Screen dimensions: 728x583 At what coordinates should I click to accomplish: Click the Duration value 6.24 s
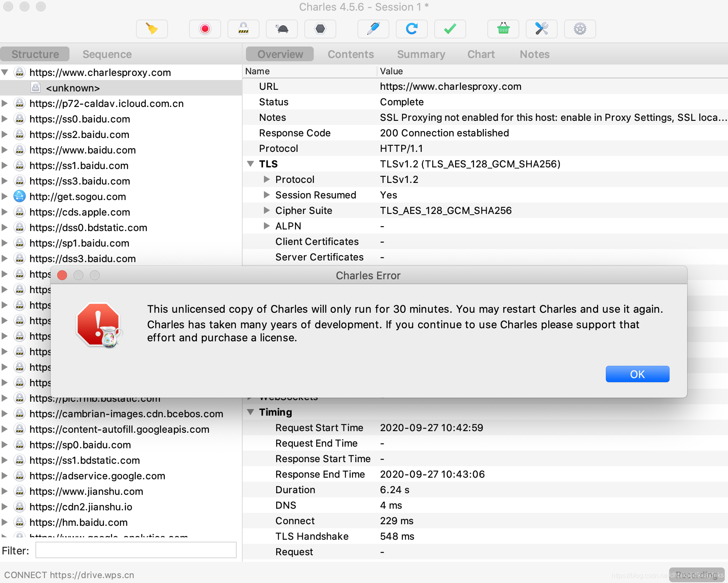point(395,490)
